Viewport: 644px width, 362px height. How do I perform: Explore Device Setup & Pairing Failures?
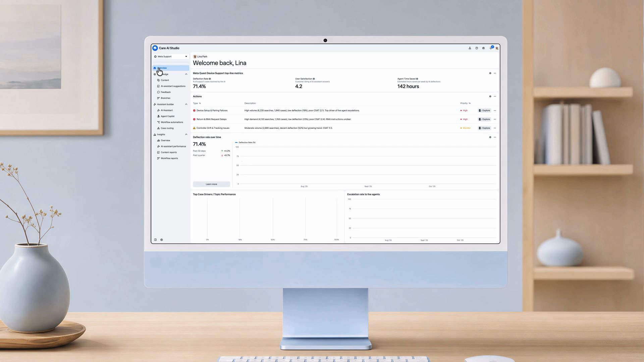point(484,110)
